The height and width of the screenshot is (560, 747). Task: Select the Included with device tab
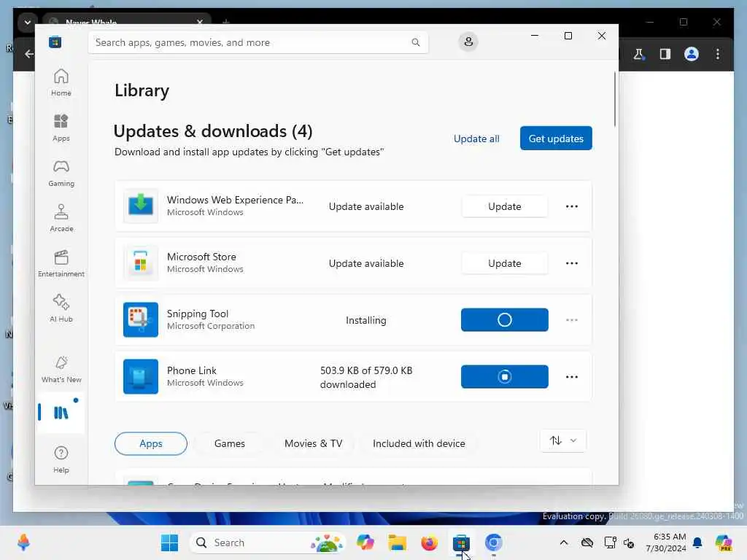click(x=419, y=443)
